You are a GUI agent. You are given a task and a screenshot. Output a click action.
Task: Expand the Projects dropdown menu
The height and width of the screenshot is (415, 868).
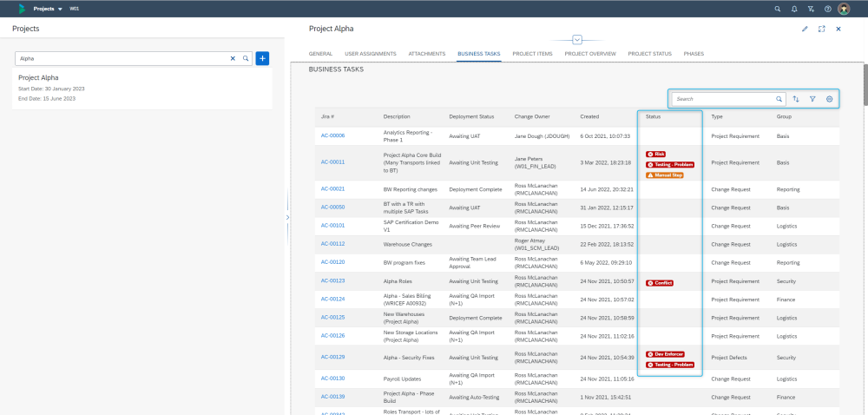click(x=60, y=9)
